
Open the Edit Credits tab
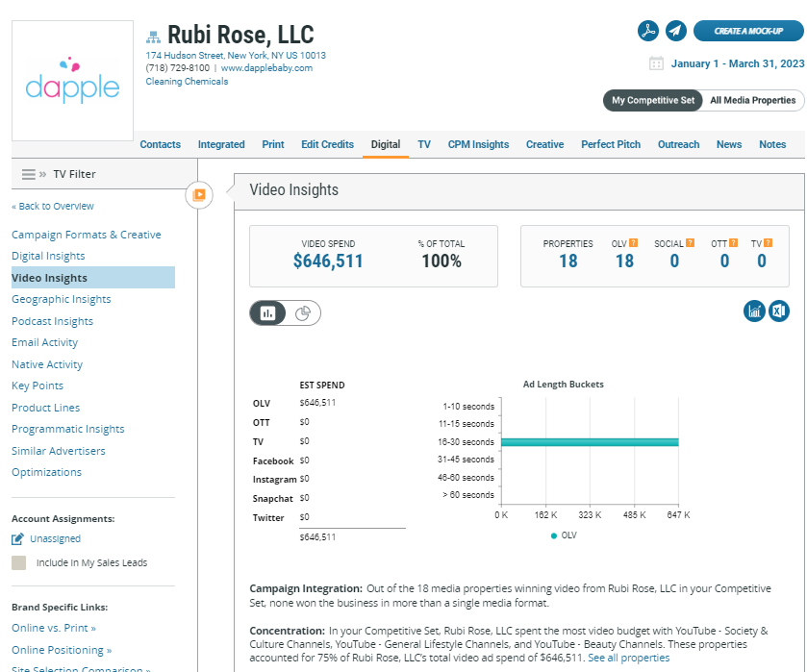[x=327, y=144]
